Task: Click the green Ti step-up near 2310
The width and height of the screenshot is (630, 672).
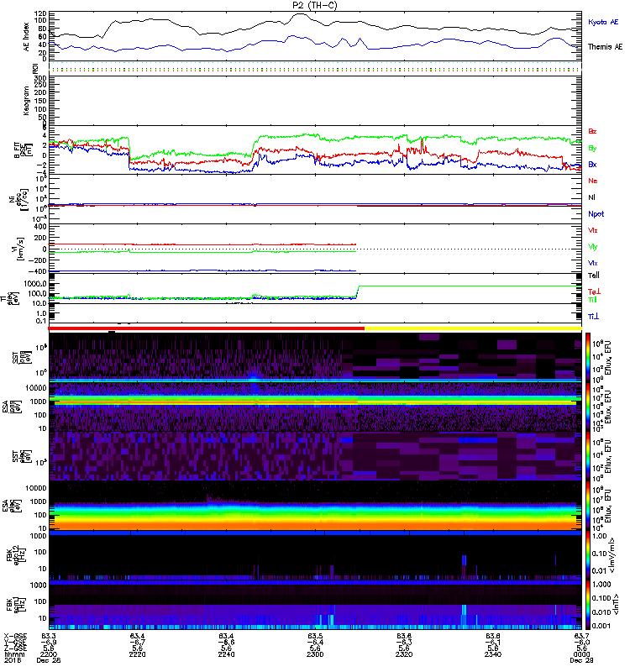Action: tap(358, 291)
